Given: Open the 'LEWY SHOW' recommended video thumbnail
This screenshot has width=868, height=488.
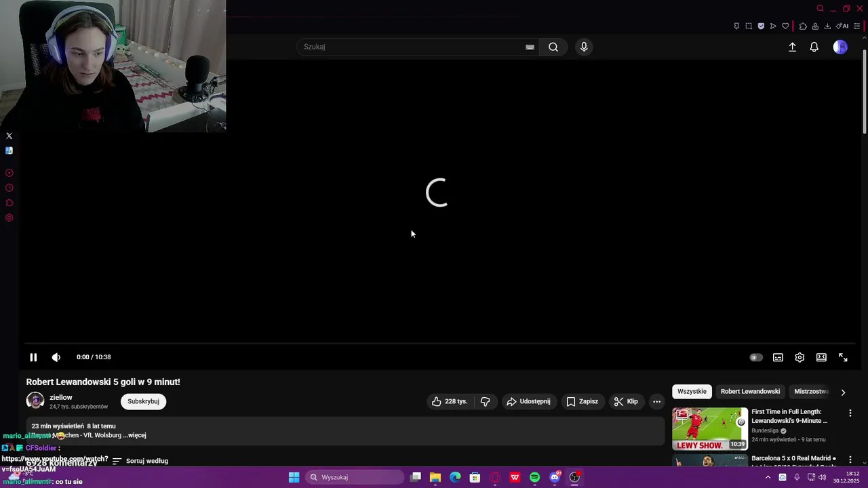Looking at the screenshot, I should (x=710, y=428).
